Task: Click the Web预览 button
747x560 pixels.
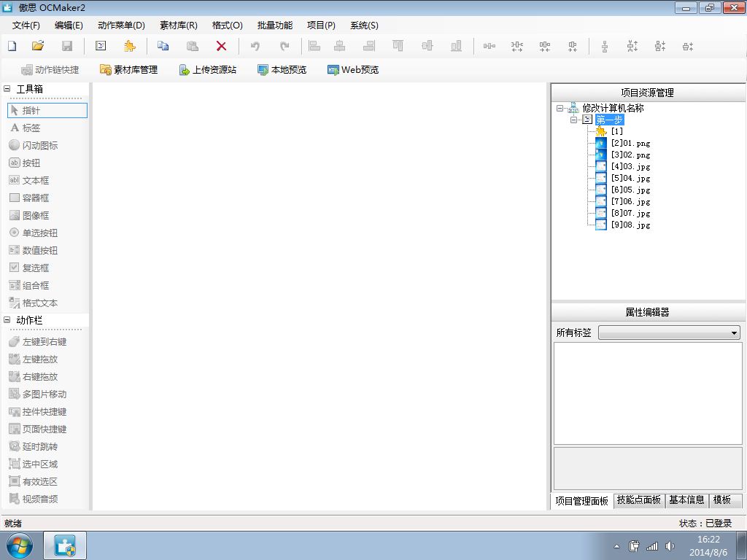Action: click(x=353, y=70)
